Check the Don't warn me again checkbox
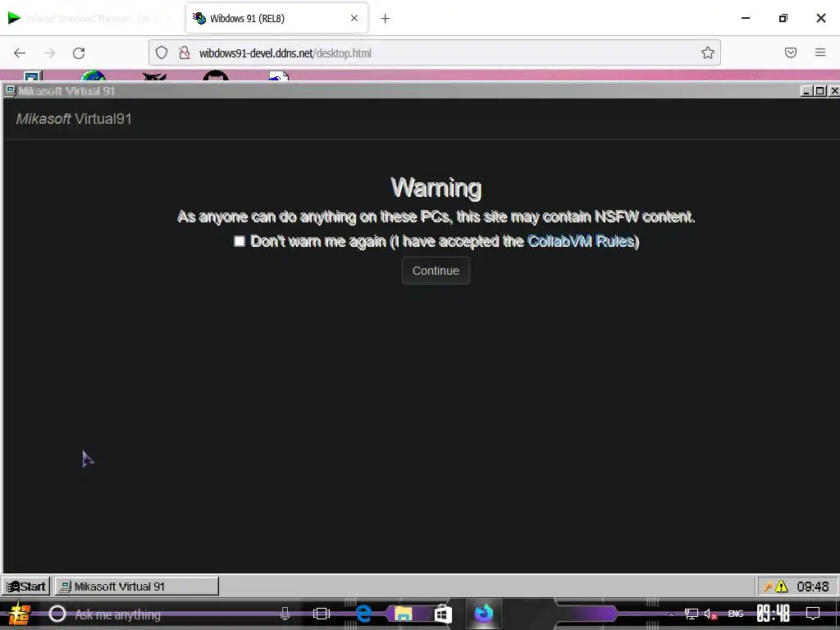 point(240,241)
